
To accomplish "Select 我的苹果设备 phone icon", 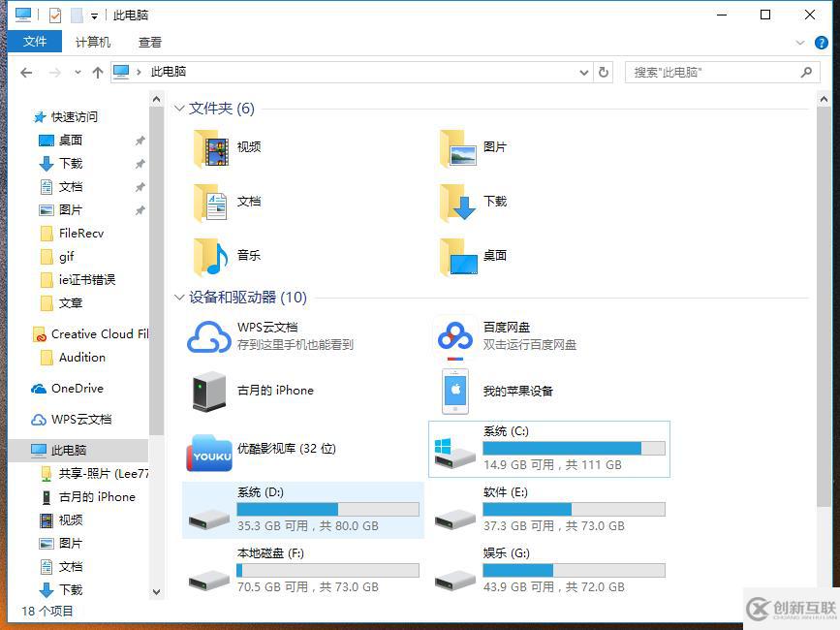I will click(454, 392).
